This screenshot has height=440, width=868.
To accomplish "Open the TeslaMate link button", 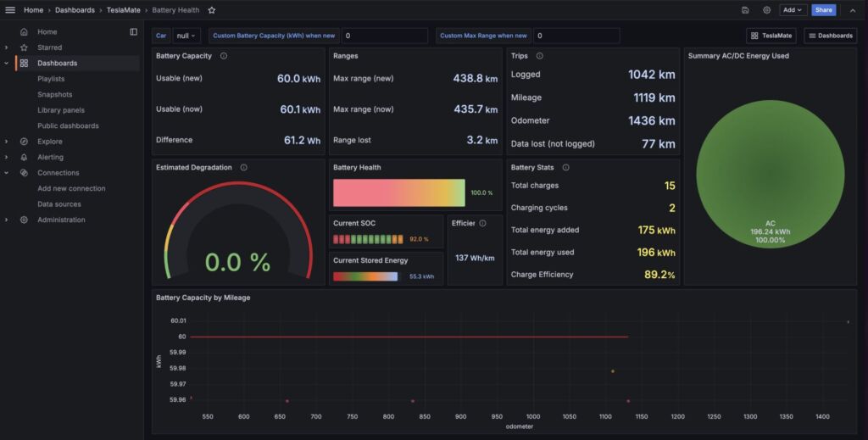I will (771, 36).
